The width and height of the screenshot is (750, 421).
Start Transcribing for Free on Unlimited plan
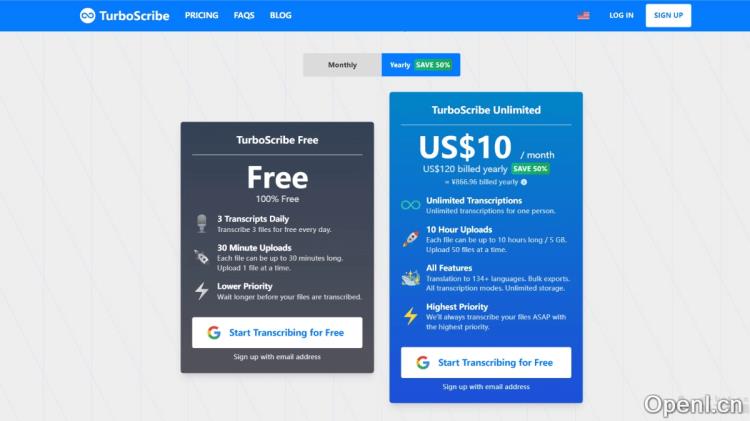(486, 363)
